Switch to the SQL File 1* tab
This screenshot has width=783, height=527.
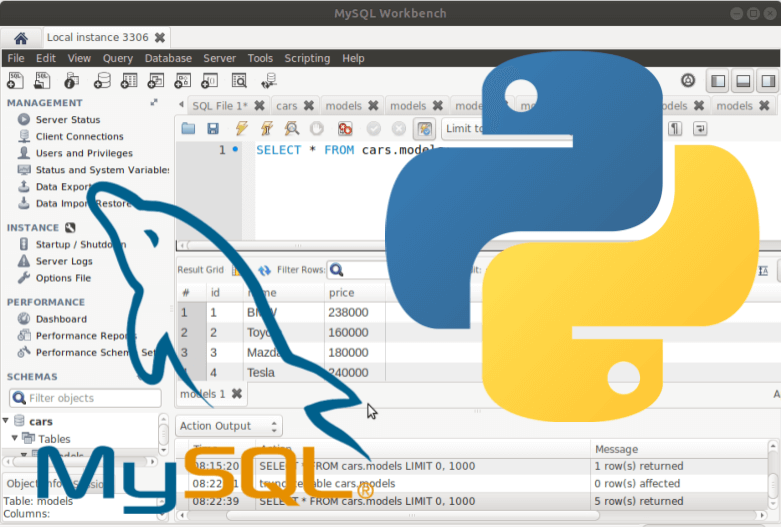[x=219, y=106]
